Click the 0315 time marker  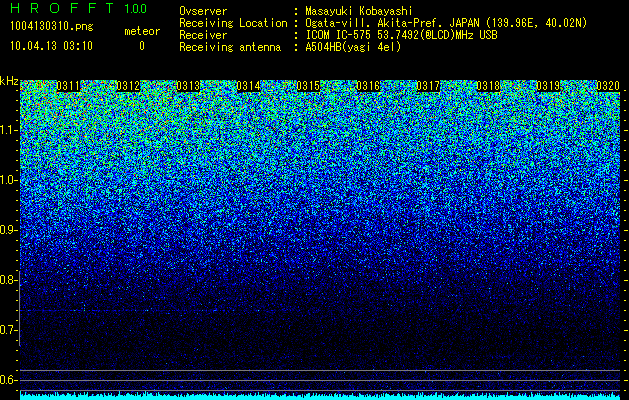click(x=308, y=86)
